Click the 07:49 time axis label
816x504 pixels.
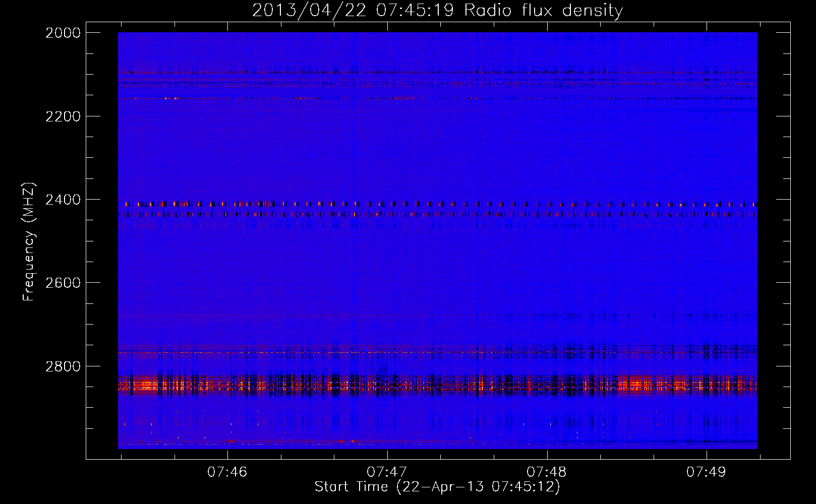(706, 472)
